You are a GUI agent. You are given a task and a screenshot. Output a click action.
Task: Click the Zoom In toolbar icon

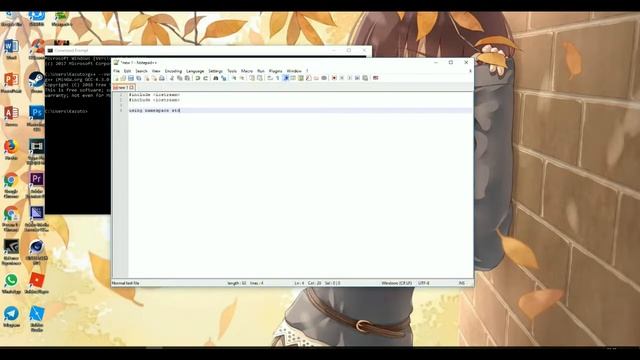(x=234, y=78)
